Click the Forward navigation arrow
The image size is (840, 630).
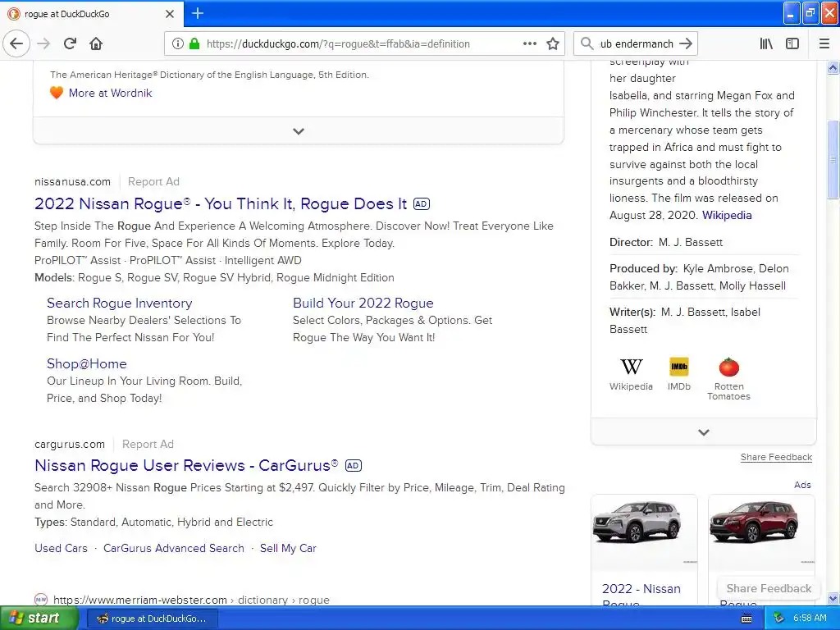click(43, 44)
